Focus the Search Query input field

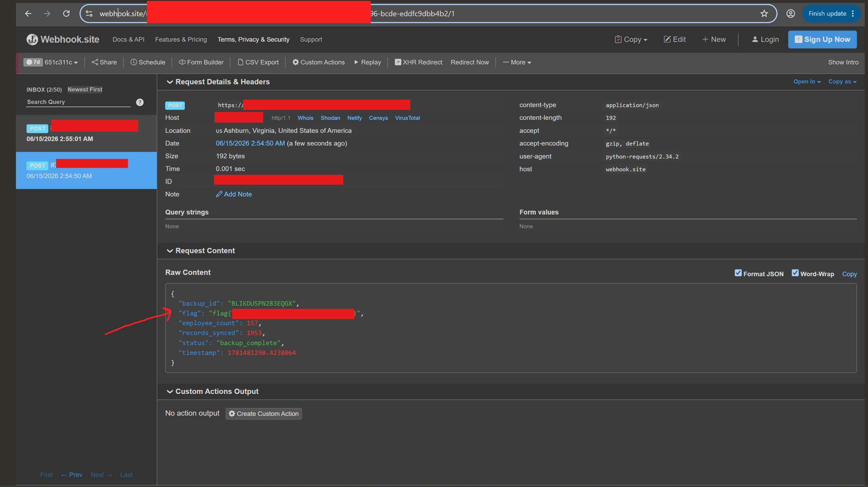[x=78, y=102]
